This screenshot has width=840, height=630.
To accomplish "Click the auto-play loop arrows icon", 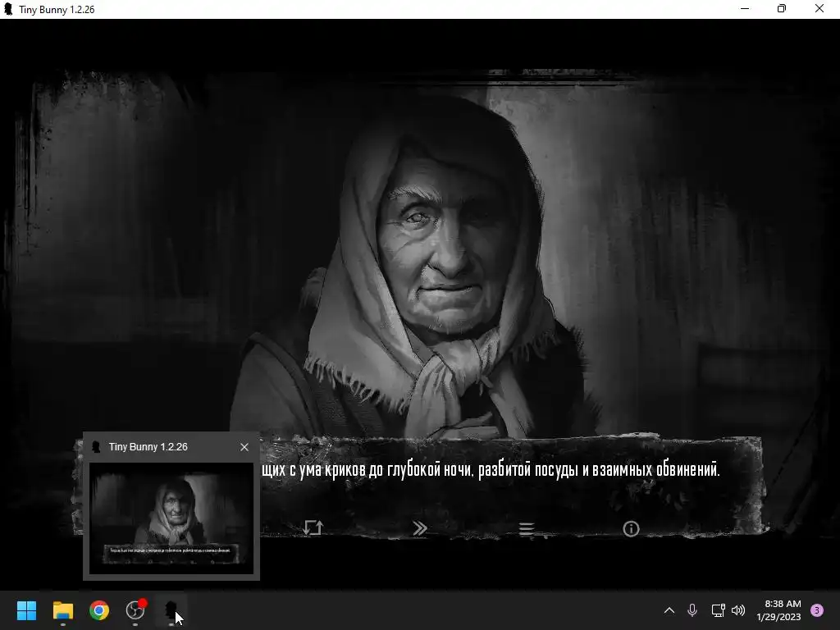I will [x=313, y=528].
